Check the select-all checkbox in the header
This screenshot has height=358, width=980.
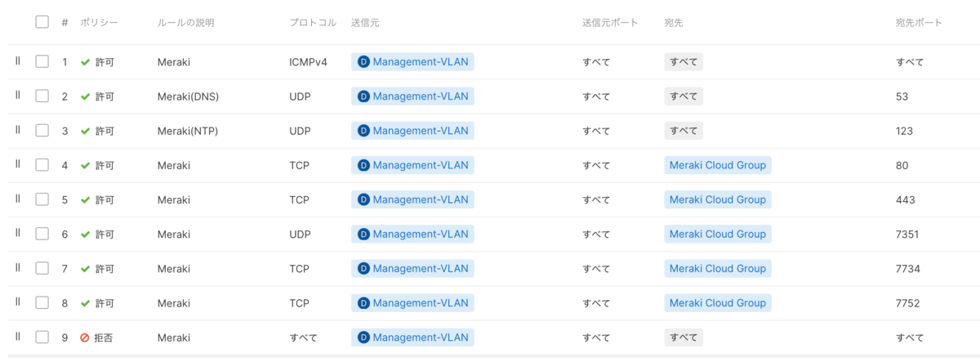(42, 22)
